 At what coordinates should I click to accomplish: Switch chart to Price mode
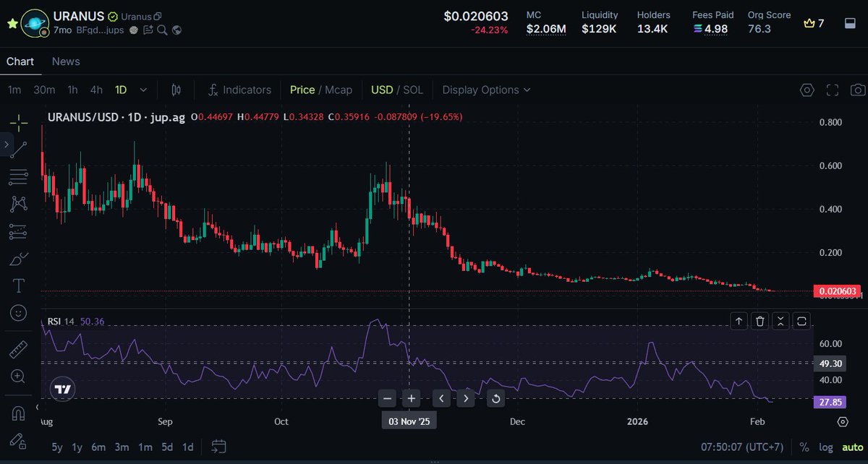coord(302,90)
